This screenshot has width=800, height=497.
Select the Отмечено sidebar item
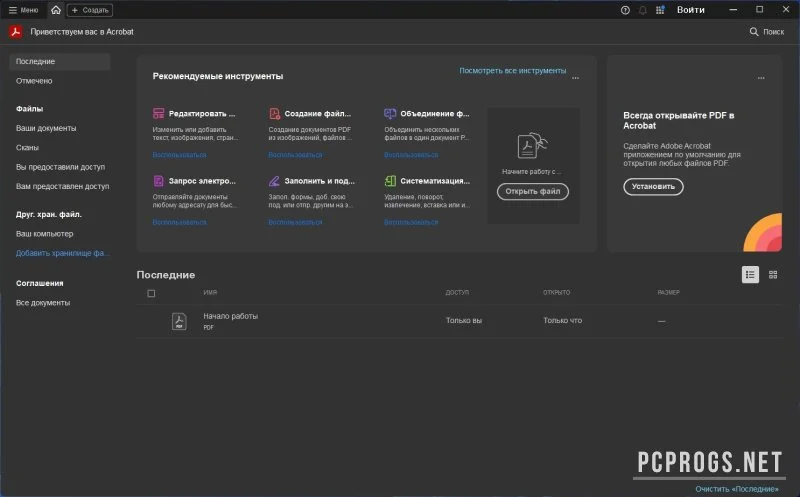pyautogui.click(x=34, y=81)
